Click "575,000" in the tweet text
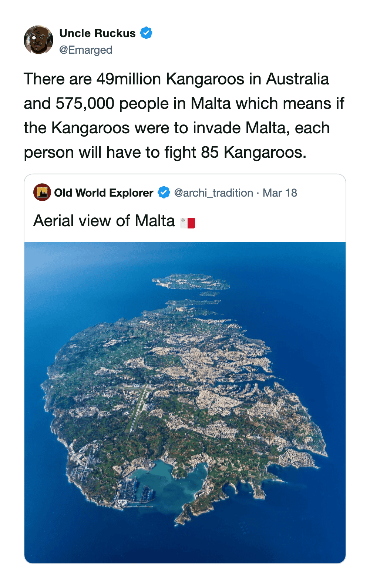 [x=85, y=104]
